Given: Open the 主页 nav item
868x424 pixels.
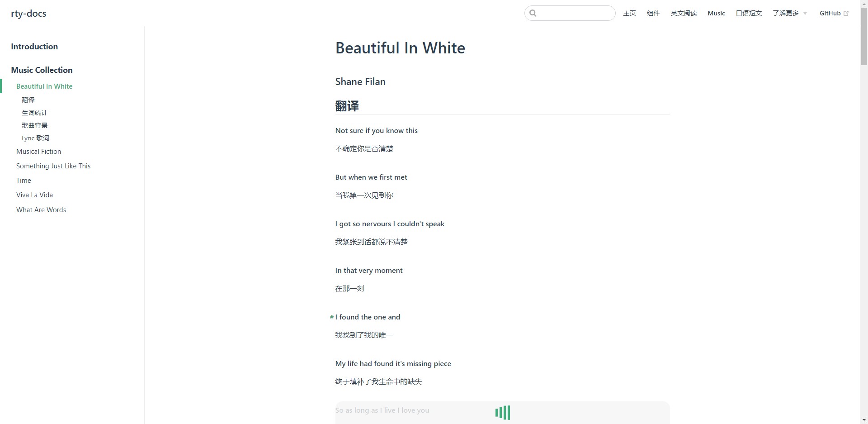Looking at the screenshot, I should coord(629,13).
